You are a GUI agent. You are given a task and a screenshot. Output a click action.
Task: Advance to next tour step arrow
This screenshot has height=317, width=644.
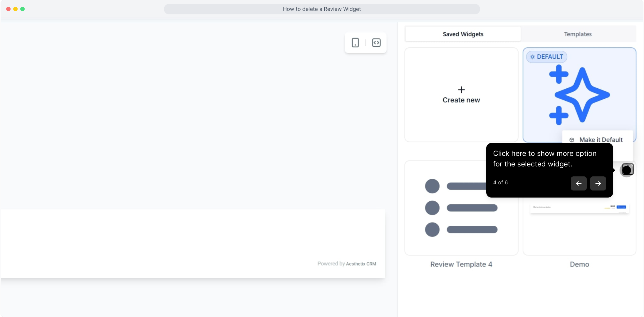(598, 183)
